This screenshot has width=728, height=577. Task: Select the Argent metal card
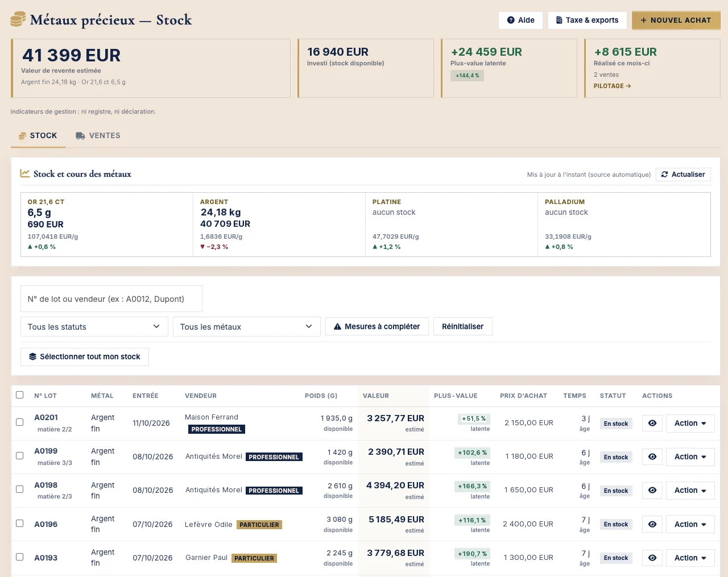pos(279,225)
